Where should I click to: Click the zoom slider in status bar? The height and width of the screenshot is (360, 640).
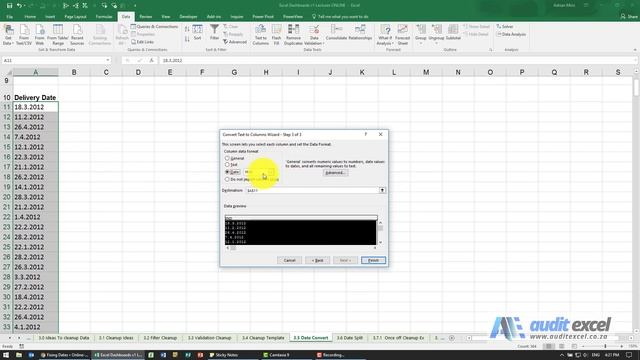point(605,346)
